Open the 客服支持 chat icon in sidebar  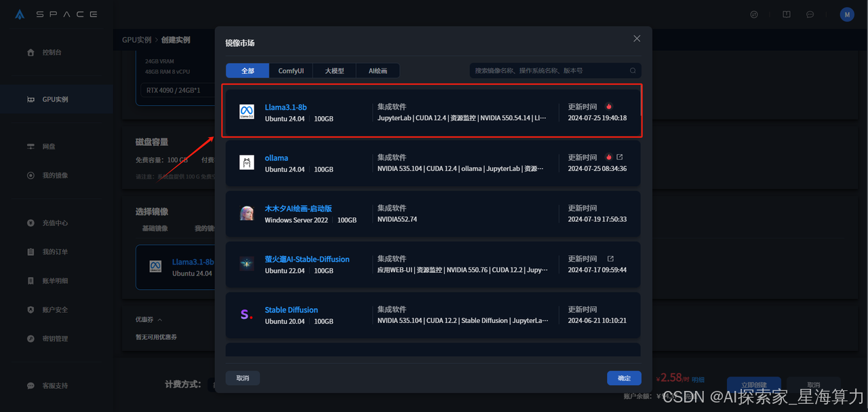(x=31, y=386)
